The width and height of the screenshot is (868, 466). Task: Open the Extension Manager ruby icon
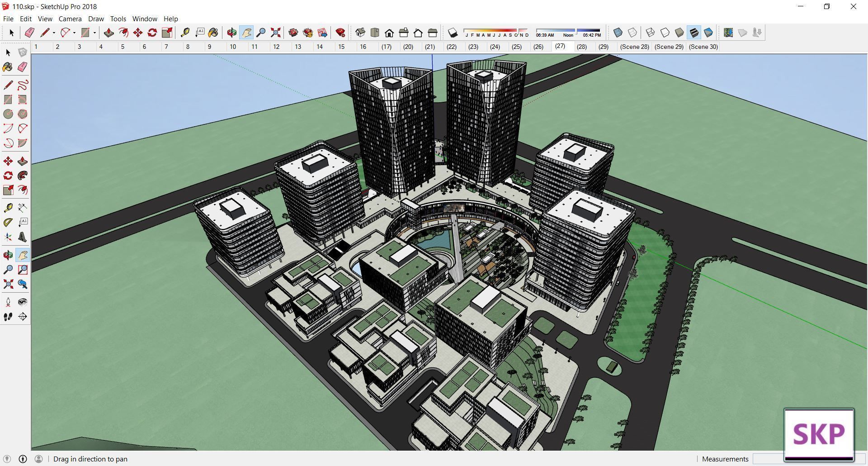pos(340,33)
